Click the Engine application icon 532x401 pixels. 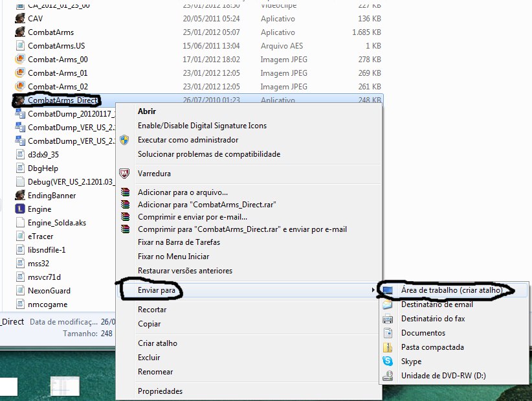click(x=20, y=209)
